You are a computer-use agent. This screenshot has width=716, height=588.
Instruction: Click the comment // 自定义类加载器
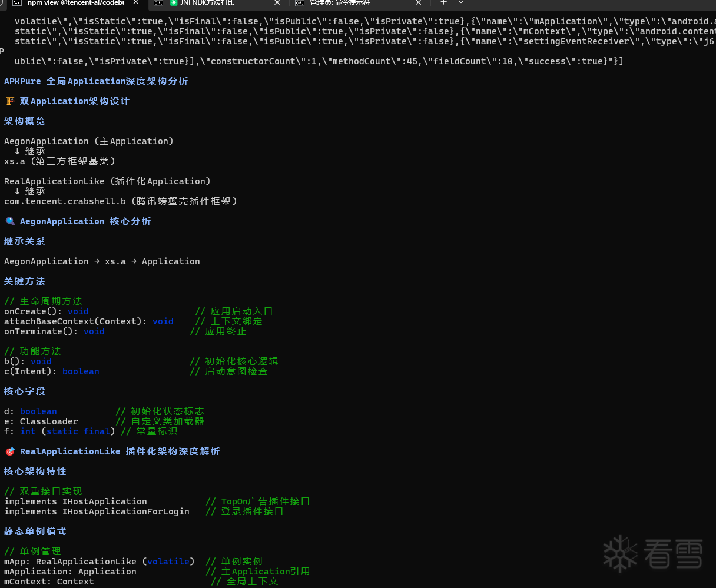[160, 421]
